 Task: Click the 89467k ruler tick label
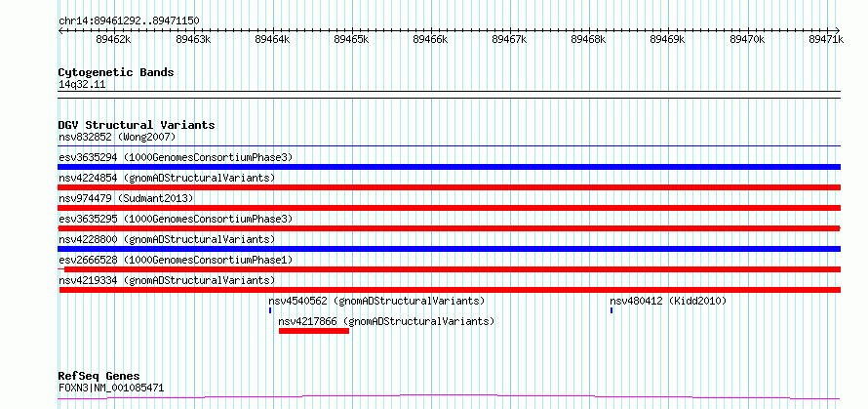click(509, 39)
